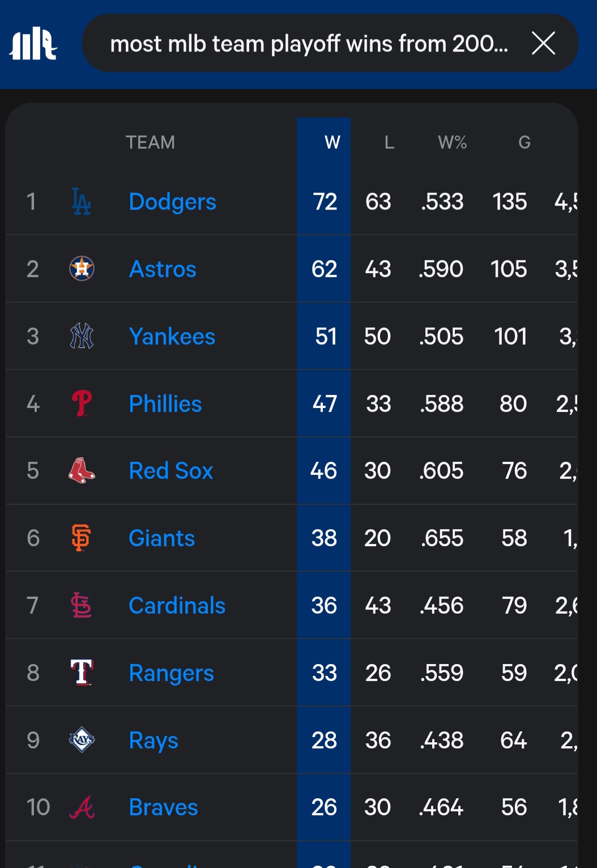Tap the Astros team logo
The image size is (597, 868).
(x=82, y=269)
